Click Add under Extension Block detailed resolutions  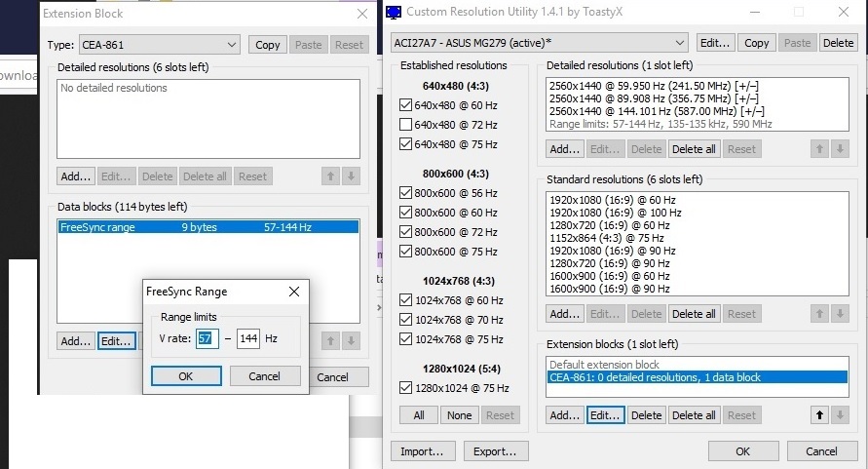[x=75, y=176]
